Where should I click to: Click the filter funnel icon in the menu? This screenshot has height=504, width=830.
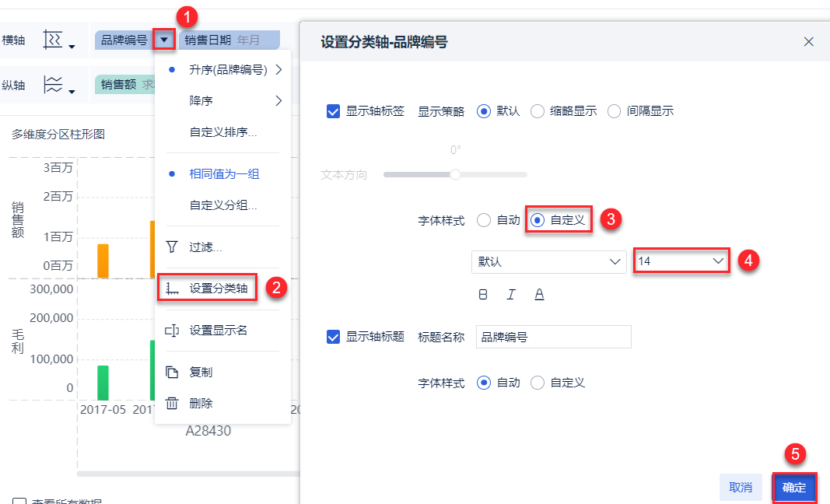pos(172,247)
